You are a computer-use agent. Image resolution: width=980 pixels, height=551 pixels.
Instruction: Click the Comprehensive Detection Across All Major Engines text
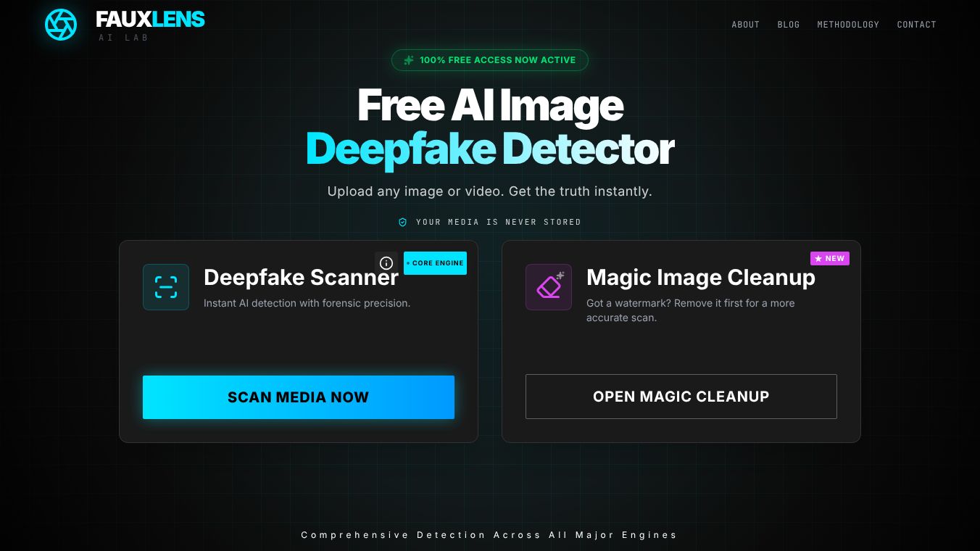(x=489, y=535)
